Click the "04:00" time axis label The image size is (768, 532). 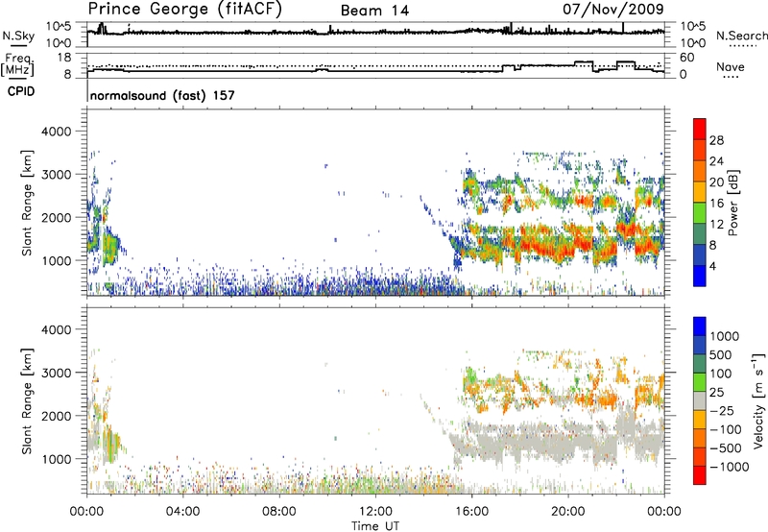(182, 512)
